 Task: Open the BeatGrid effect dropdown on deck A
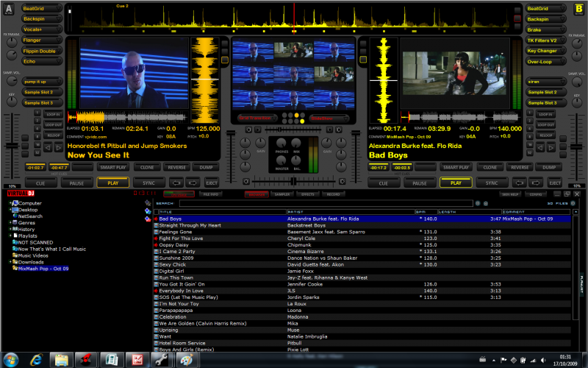(x=42, y=8)
